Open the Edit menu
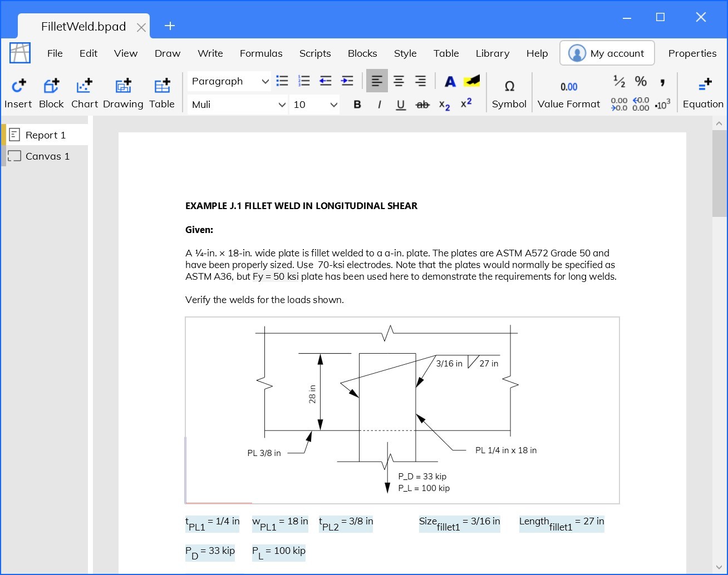 [88, 53]
